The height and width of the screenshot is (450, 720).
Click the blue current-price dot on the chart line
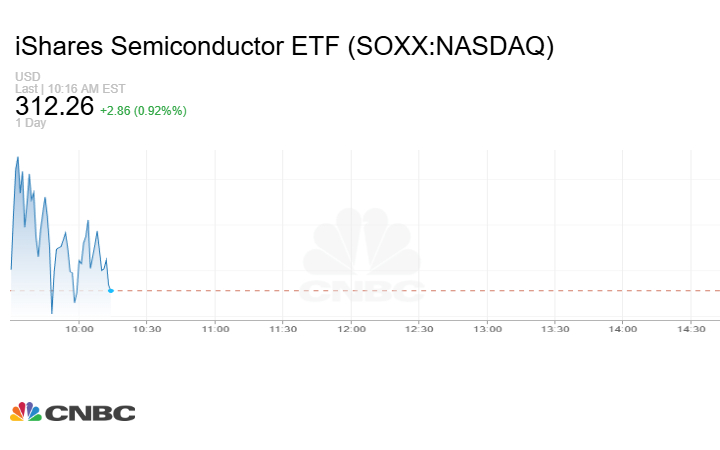pyautogui.click(x=110, y=290)
